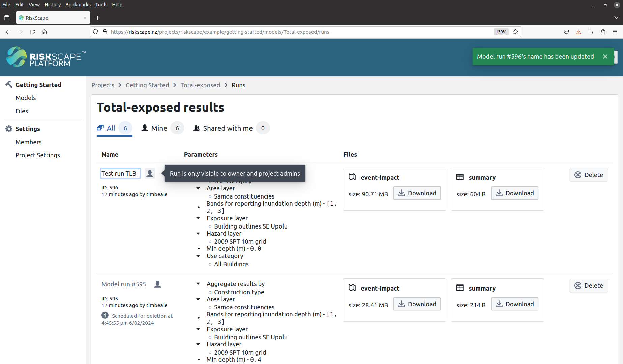The image size is (623, 364).
Task: Collapse Hazard layer in run 596 parameters
Action: (198, 234)
